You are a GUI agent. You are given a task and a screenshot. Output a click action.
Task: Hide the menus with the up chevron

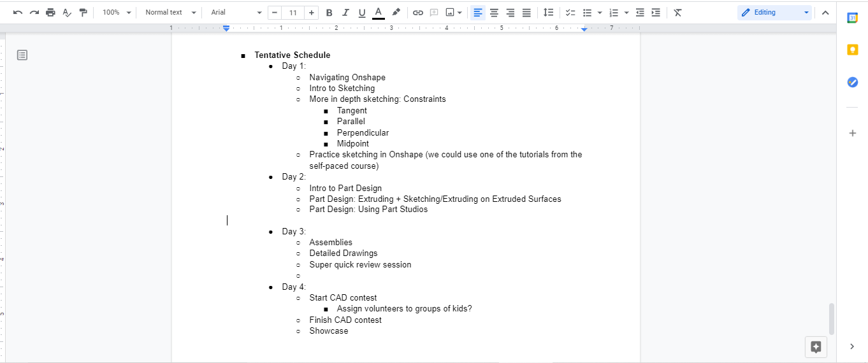click(x=825, y=12)
